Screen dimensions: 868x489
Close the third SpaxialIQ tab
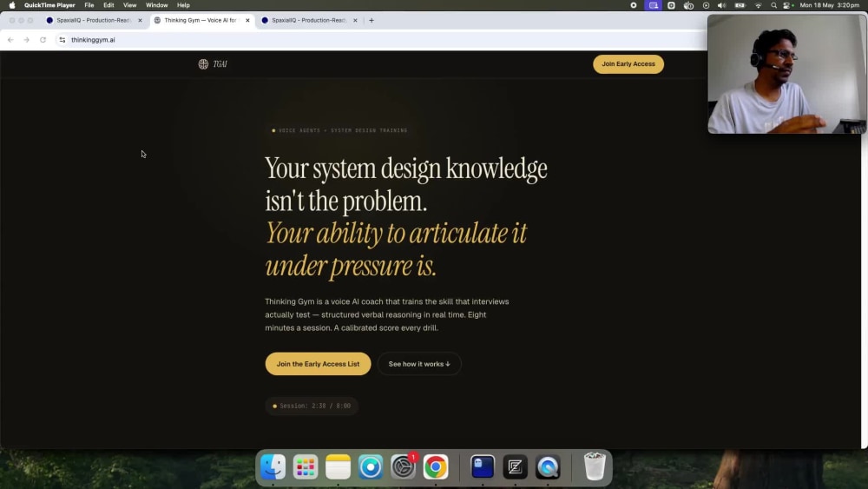tap(355, 21)
